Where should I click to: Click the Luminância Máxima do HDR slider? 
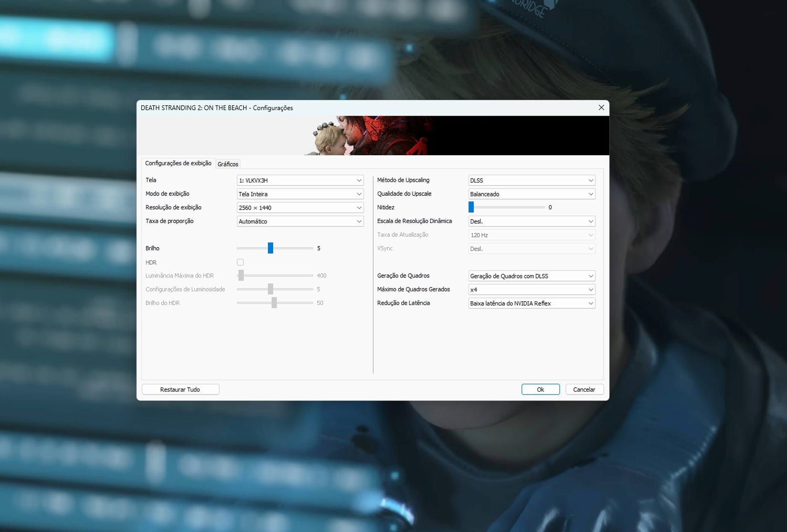coord(275,276)
